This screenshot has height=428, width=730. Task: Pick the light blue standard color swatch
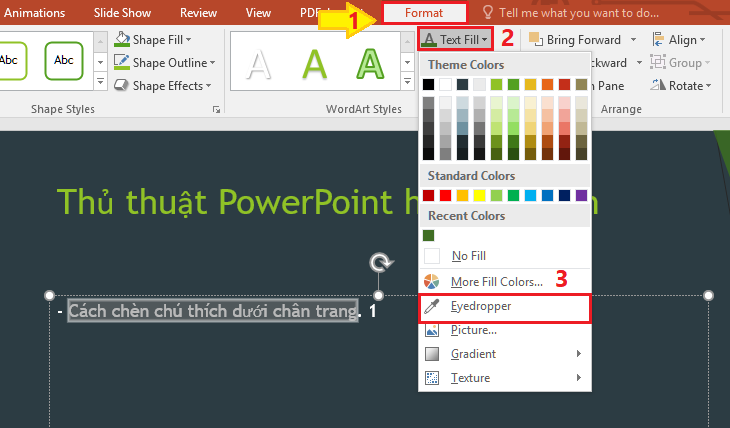(x=530, y=196)
